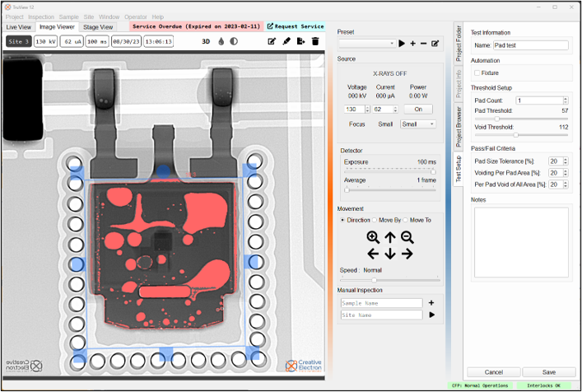The height and width of the screenshot is (392, 582).
Task: Move stage down with down arrow
Action: [390, 254]
